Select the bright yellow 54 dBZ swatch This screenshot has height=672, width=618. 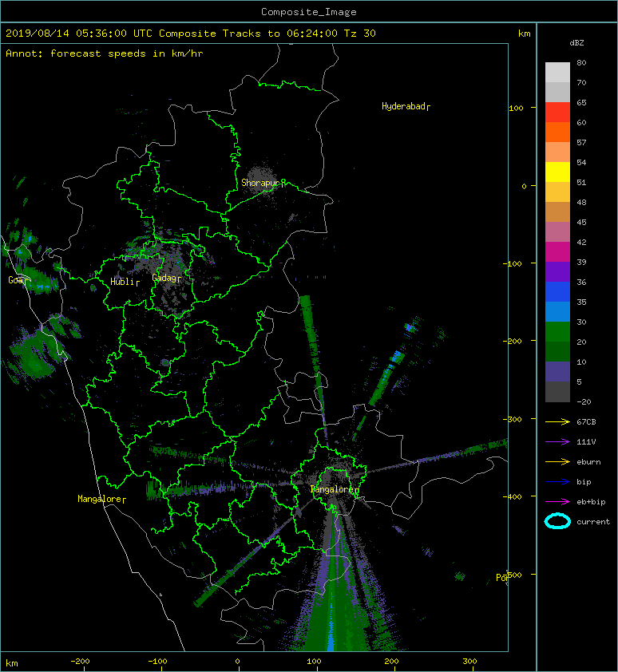point(557,172)
